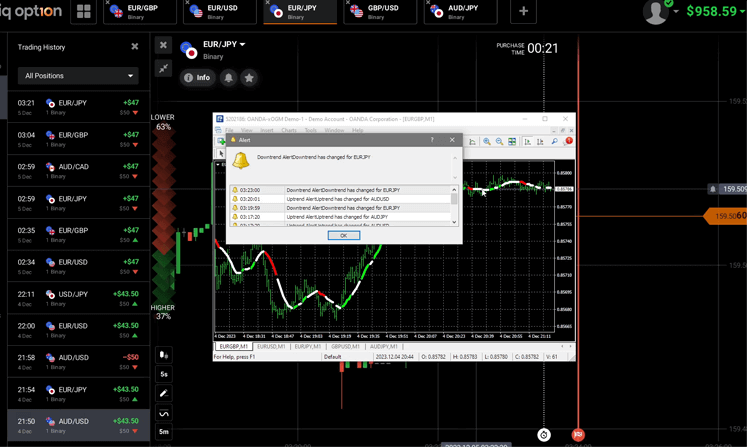Open the File menu in MetaTrader
The height and width of the screenshot is (447, 747).
coord(229,130)
